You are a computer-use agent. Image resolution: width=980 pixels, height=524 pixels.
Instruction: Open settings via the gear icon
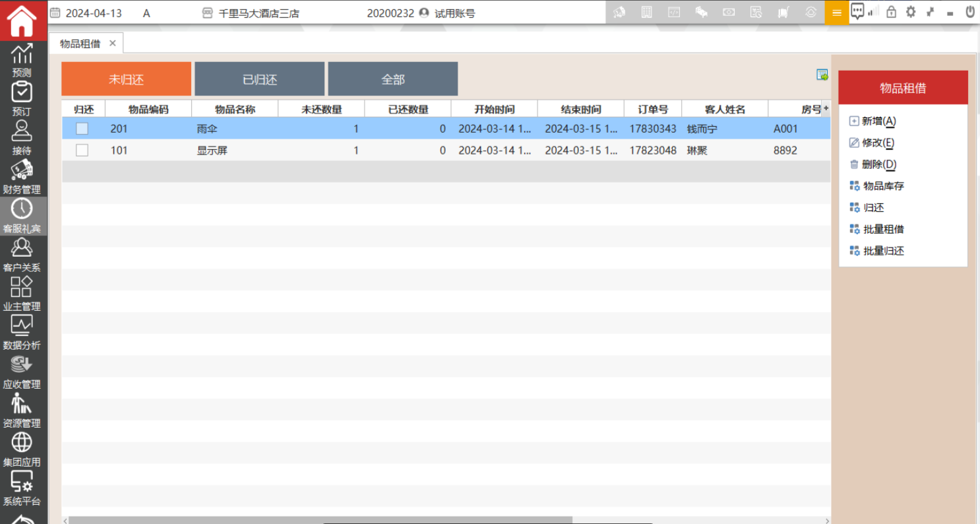pyautogui.click(x=911, y=12)
